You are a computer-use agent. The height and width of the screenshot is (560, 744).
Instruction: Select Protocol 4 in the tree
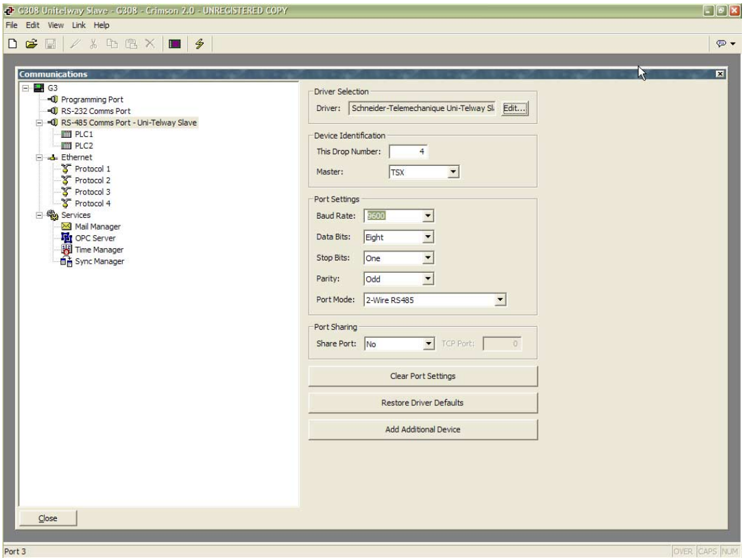click(x=93, y=204)
